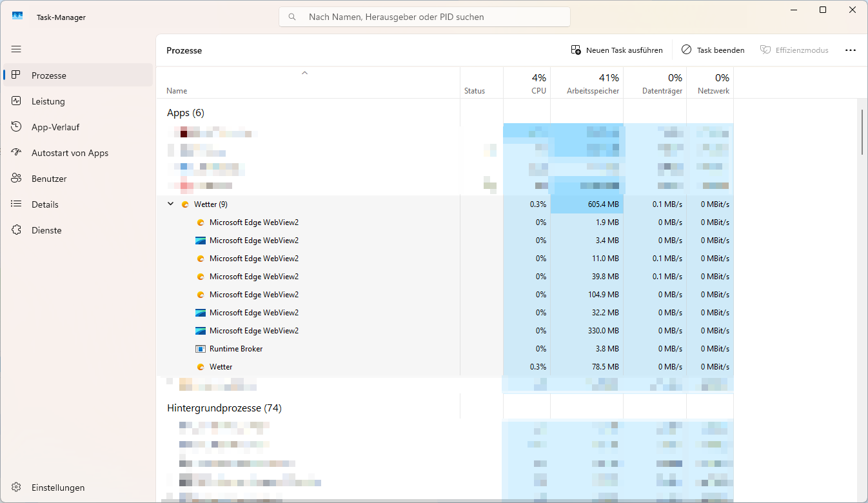Click icon of WebView2 3.4 MB row

[x=201, y=241]
